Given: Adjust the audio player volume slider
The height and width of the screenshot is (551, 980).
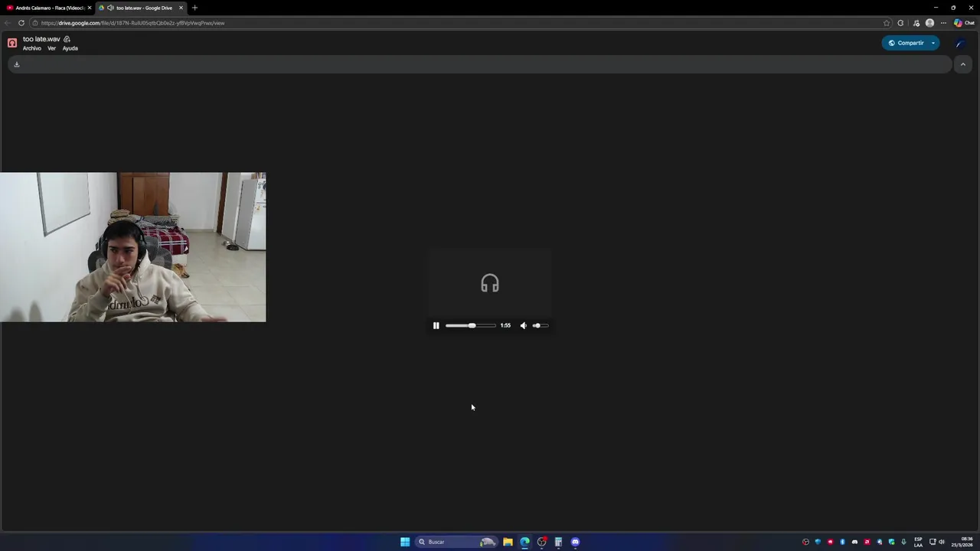Looking at the screenshot, I should 541,325.
